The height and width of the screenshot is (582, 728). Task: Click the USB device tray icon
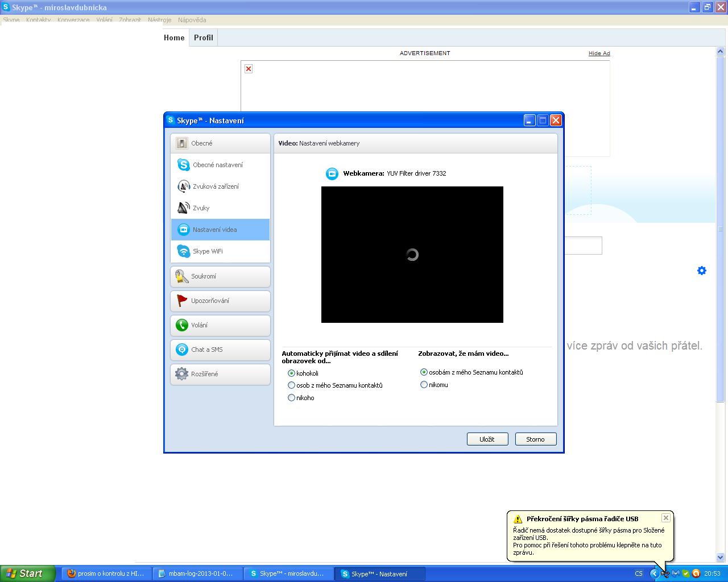pos(665,573)
